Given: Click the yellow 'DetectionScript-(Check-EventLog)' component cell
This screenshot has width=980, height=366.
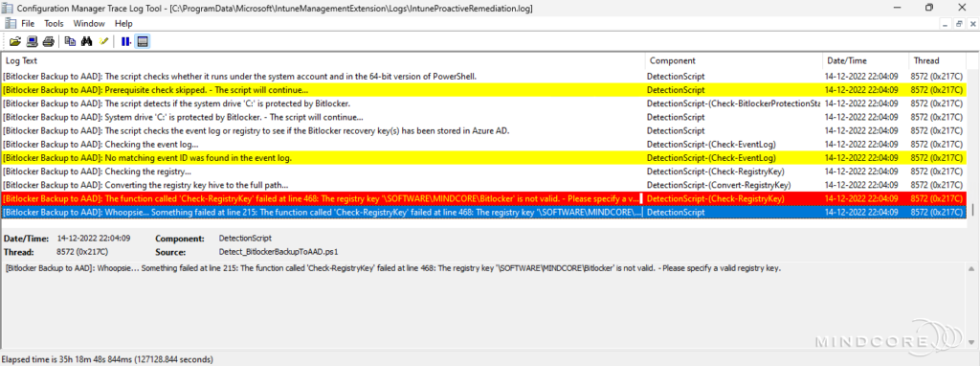Looking at the screenshot, I should 734,158.
